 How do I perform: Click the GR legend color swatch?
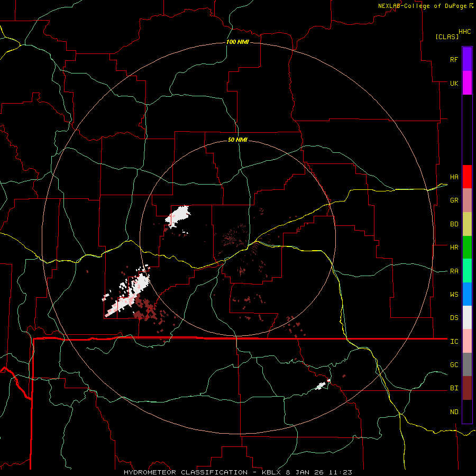coord(467,200)
